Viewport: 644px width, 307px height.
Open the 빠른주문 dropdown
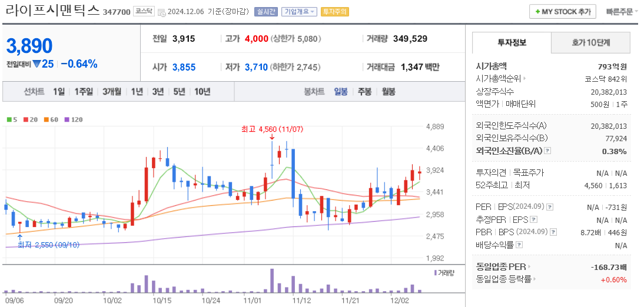click(x=622, y=12)
